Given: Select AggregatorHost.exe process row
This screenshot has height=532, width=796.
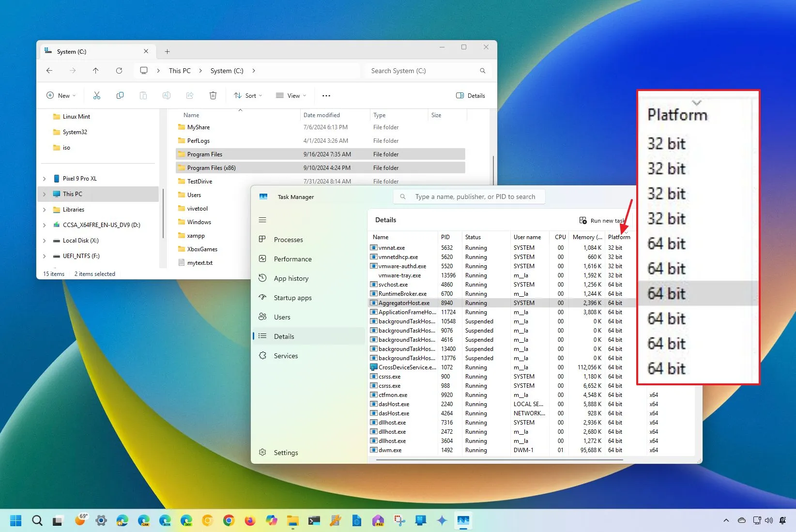Looking at the screenshot, I should pos(404,303).
